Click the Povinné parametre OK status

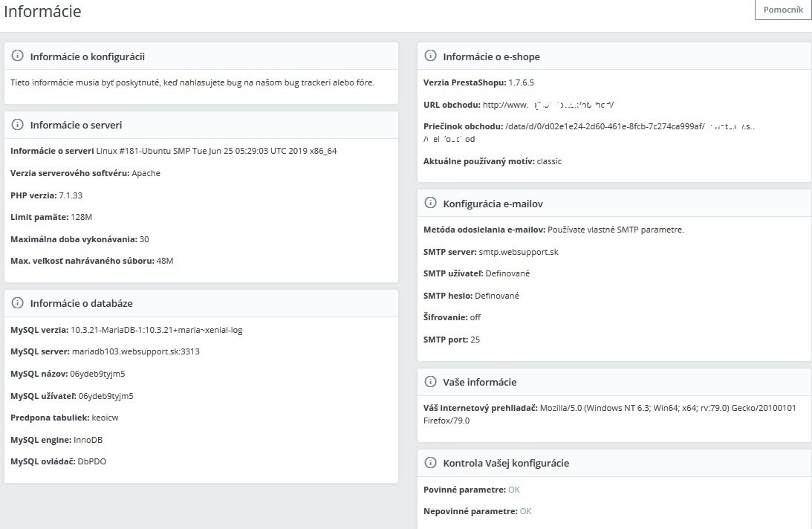point(514,490)
